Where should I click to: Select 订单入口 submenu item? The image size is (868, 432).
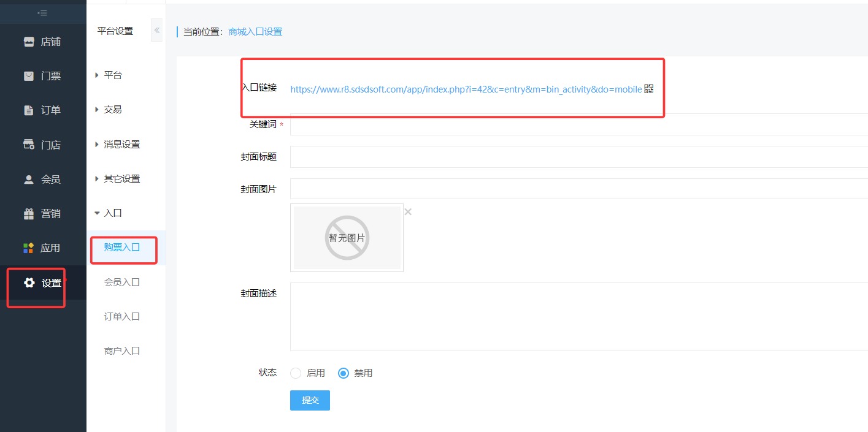(x=122, y=316)
